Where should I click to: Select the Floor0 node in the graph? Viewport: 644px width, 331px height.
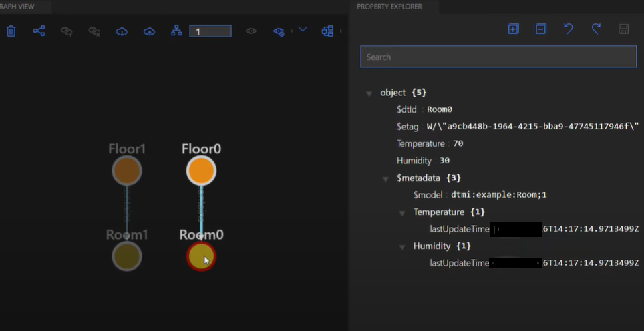[x=201, y=171]
